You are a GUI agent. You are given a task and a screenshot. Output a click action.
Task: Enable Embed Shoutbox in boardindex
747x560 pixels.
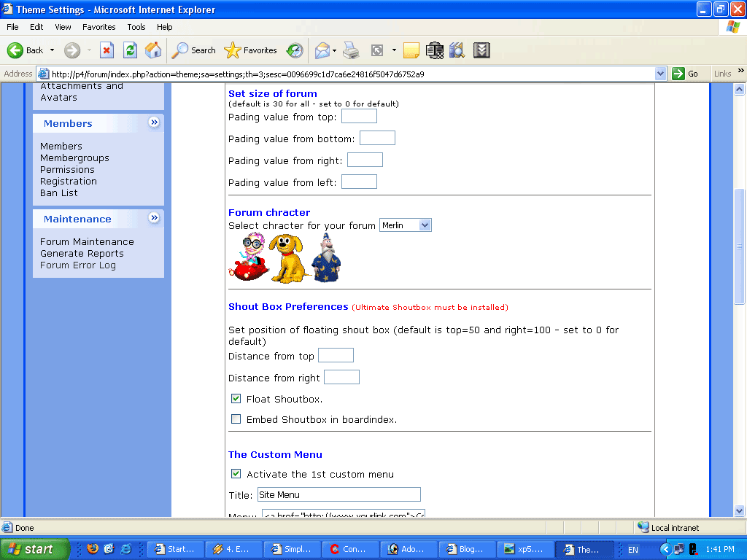coord(236,419)
